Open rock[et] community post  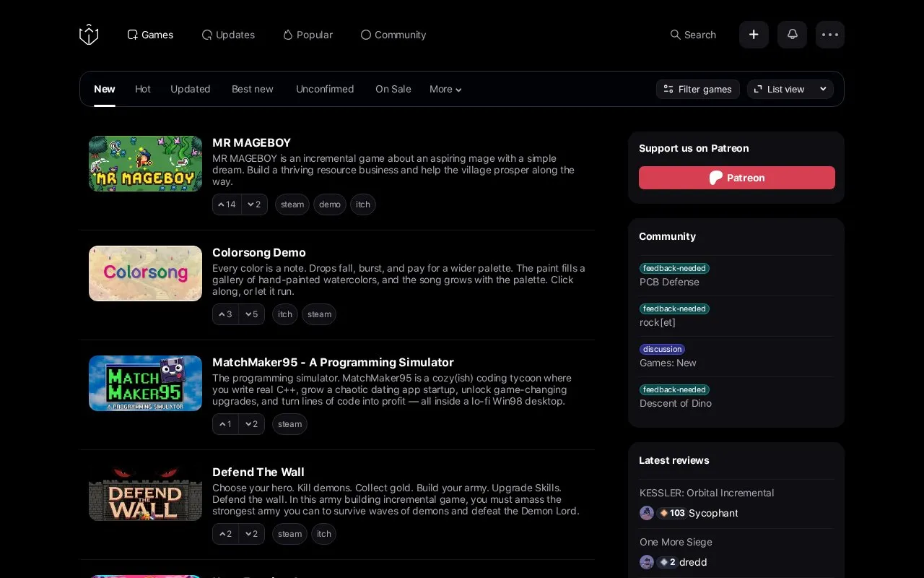tap(658, 322)
